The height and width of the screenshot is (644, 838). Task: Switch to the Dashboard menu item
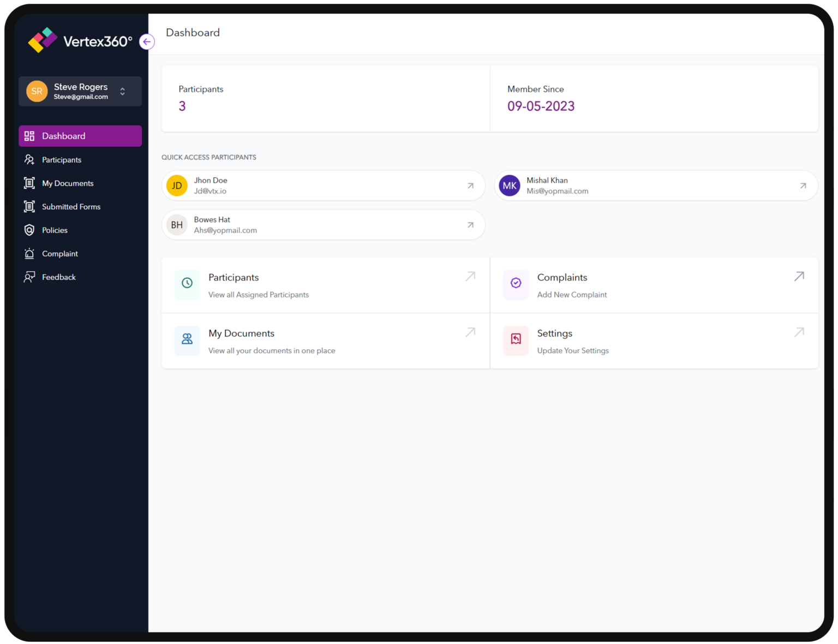(63, 136)
